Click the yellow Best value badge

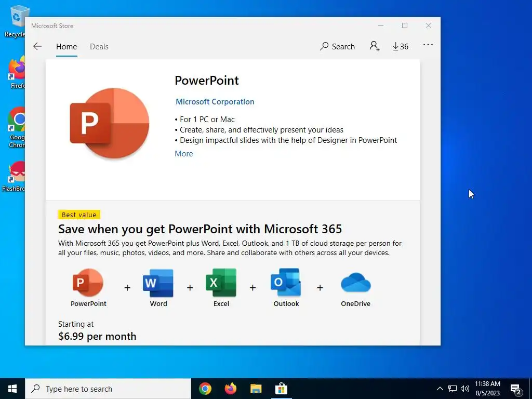79,215
